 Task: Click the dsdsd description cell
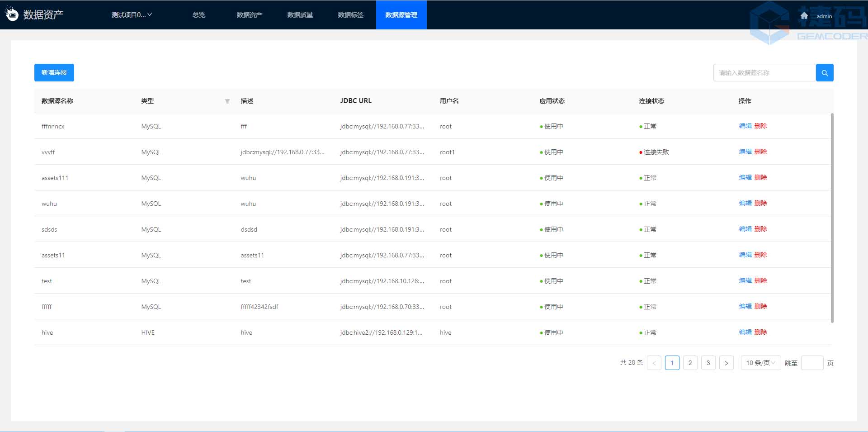click(249, 229)
